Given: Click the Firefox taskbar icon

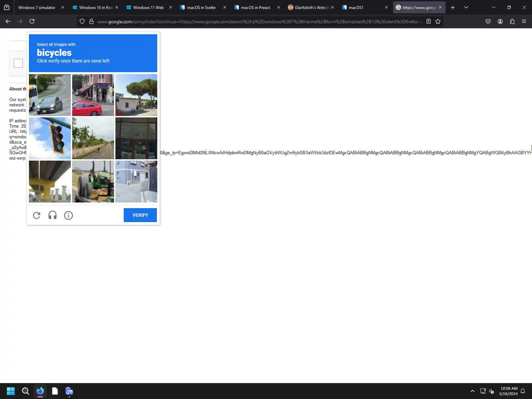Looking at the screenshot, I should point(40,391).
